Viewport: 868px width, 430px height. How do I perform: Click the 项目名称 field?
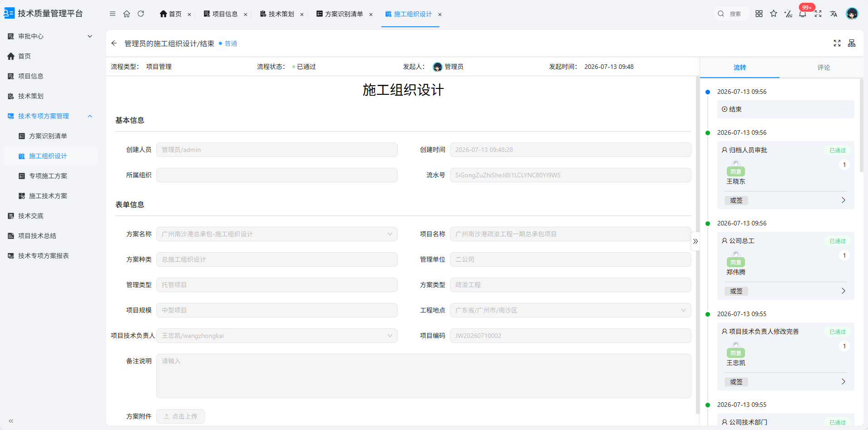(571, 234)
